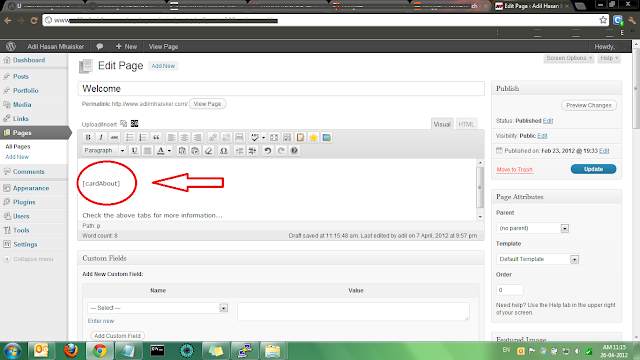Edit the Visibility setting
Image resolution: width=640 pixels, height=360 pixels.
[x=542, y=136]
